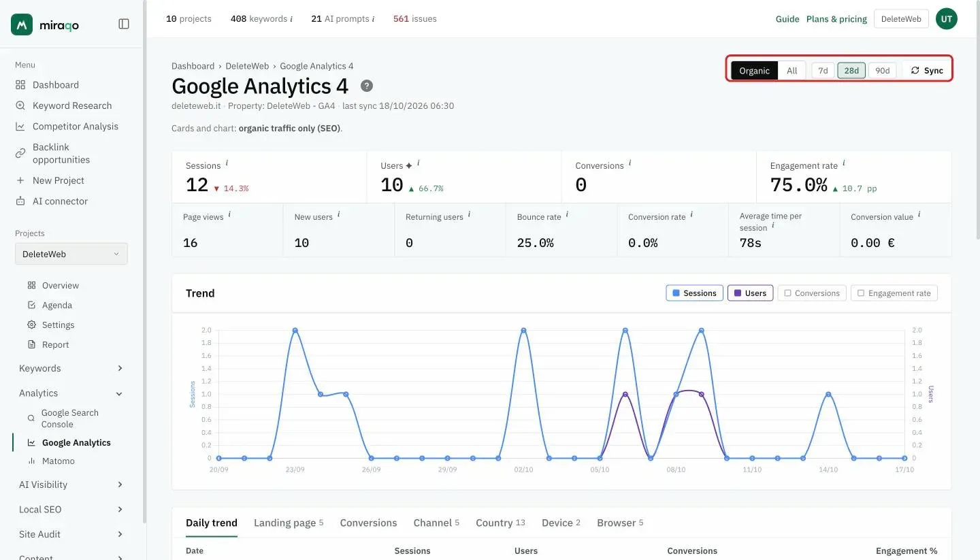Collapse the Analytics menu section
The image size is (980, 560).
tap(71, 393)
